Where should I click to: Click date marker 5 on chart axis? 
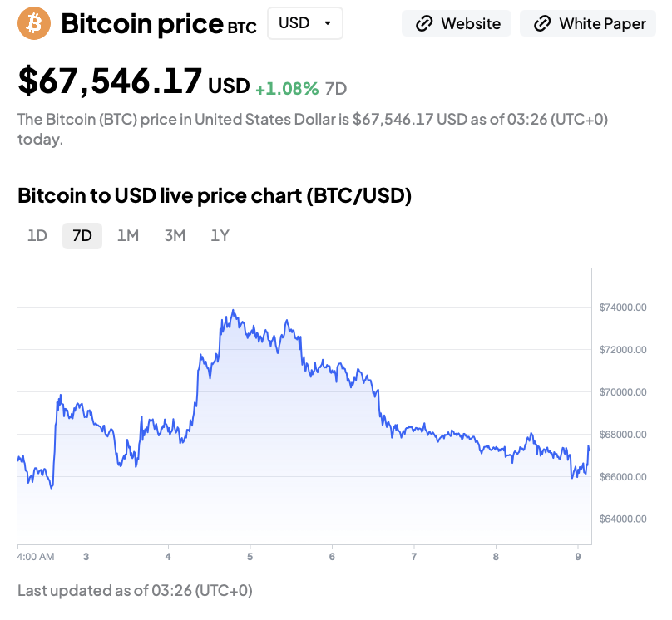tap(250, 557)
